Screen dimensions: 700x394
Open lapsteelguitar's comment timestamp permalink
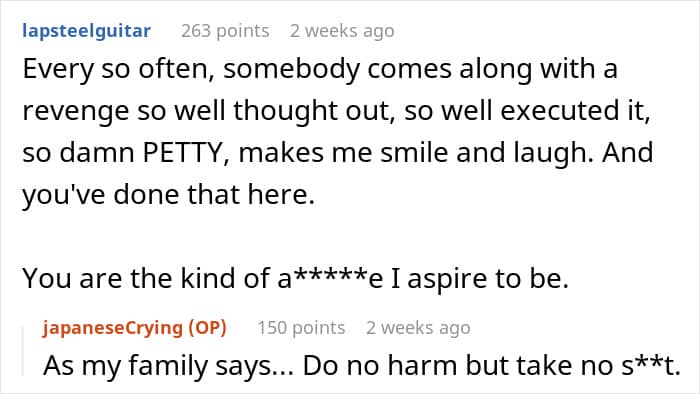[342, 31]
